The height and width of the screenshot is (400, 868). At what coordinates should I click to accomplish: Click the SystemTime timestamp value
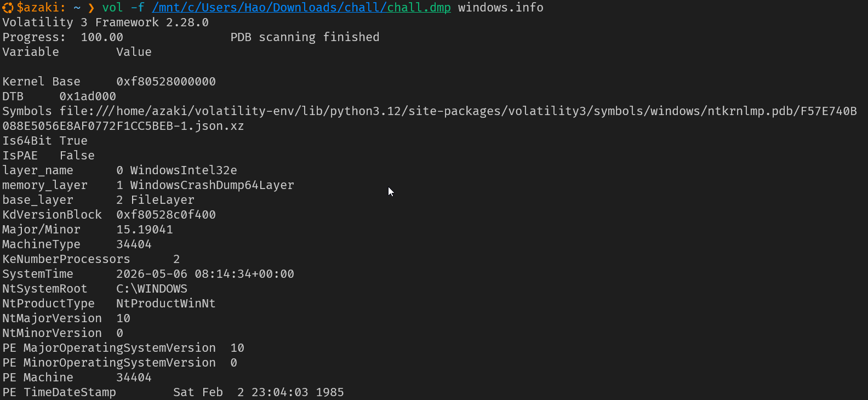tap(205, 274)
